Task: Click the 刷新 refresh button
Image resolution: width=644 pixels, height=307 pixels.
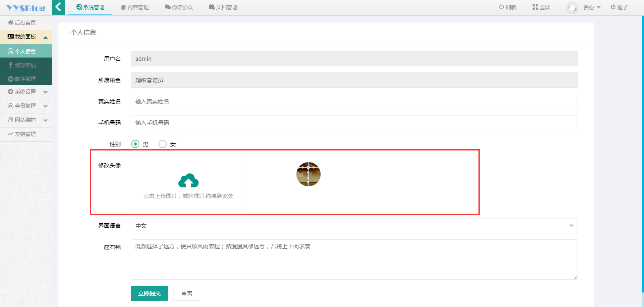Action: [x=507, y=7]
